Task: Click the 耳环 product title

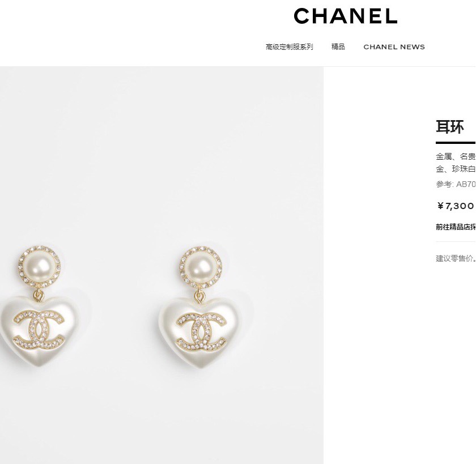Action: (x=450, y=127)
